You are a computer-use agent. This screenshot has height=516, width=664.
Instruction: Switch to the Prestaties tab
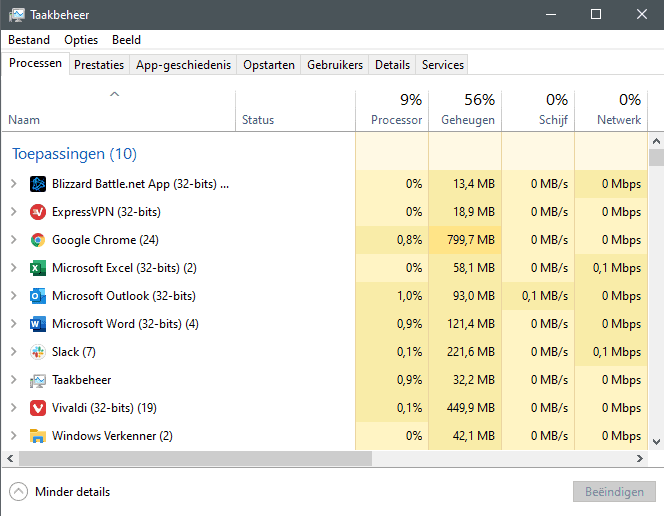(x=99, y=65)
